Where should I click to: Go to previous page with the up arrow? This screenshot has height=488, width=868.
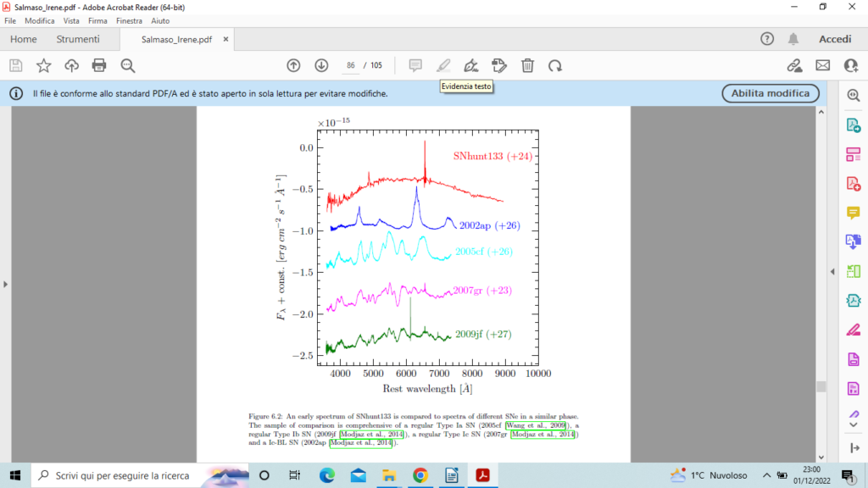click(x=293, y=65)
